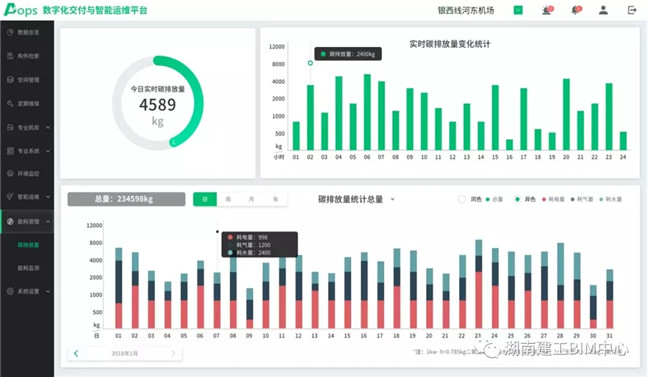Click the stacked bar for day 23
This screenshot has width=650, height=377.
[478, 284]
